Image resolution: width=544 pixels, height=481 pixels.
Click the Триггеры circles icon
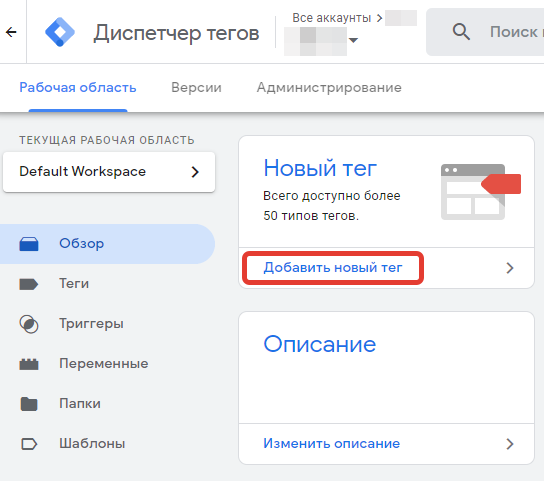[x=29, y=324]
